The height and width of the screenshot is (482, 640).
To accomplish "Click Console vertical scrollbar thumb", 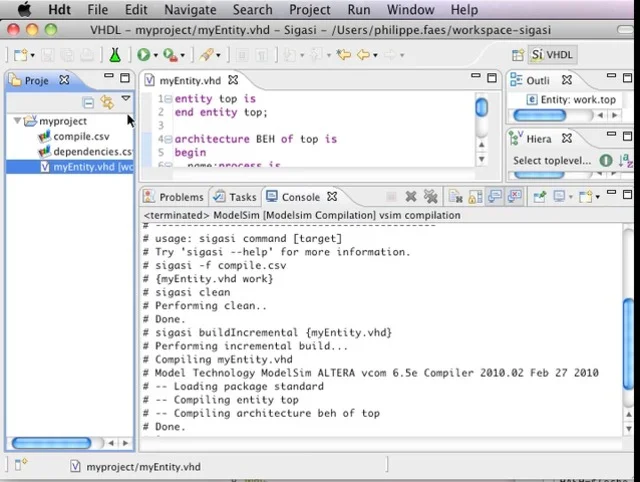I will click(629, 344).
